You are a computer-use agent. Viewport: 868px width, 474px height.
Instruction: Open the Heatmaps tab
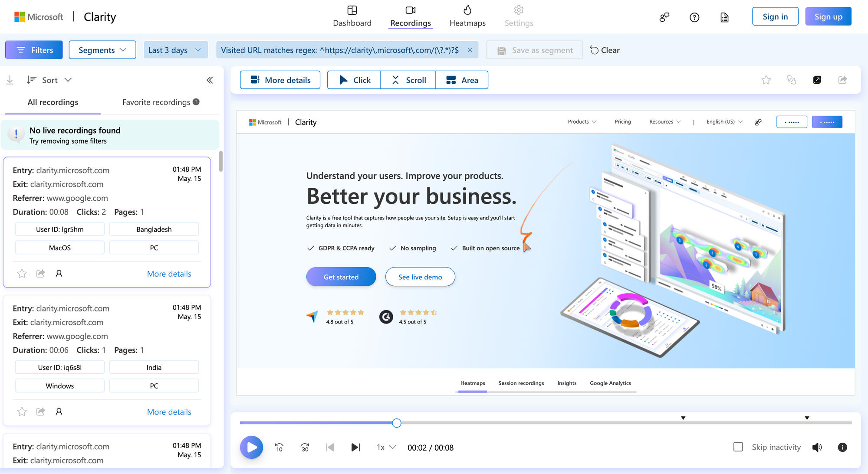point(467,16)
